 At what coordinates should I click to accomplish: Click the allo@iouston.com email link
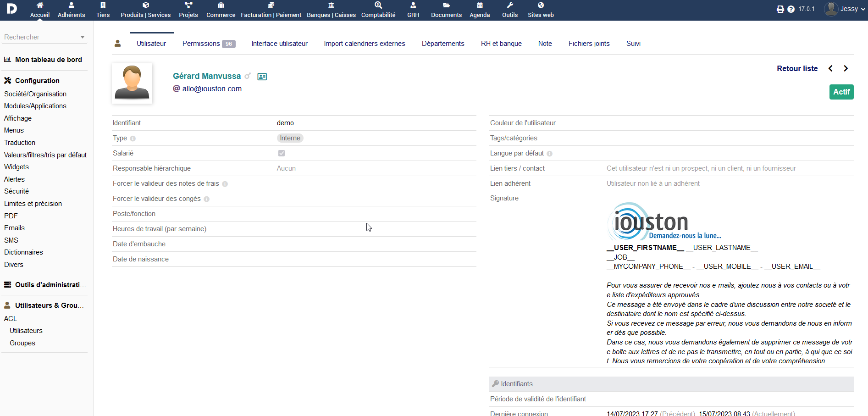pyautogui.click(x=212, y=89)
